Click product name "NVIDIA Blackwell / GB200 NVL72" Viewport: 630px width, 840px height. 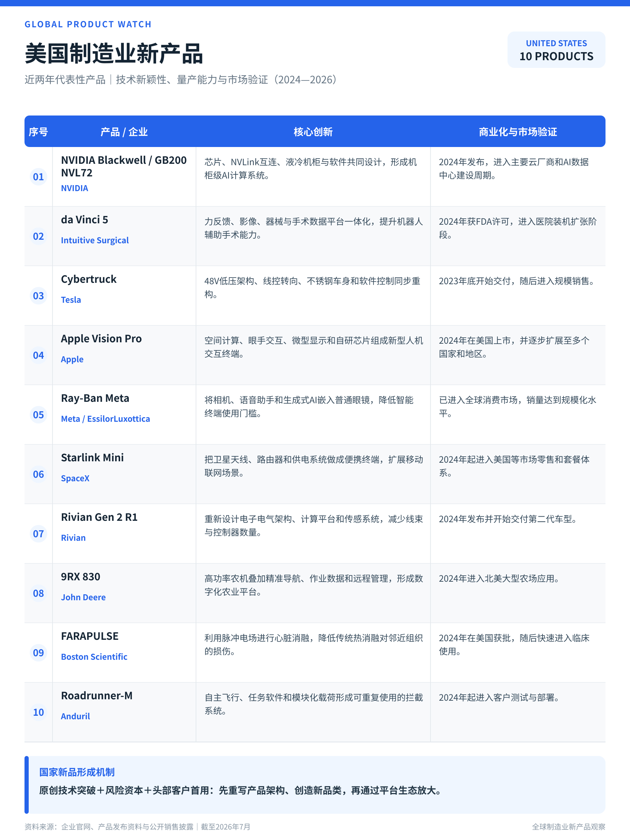point(124,166)
